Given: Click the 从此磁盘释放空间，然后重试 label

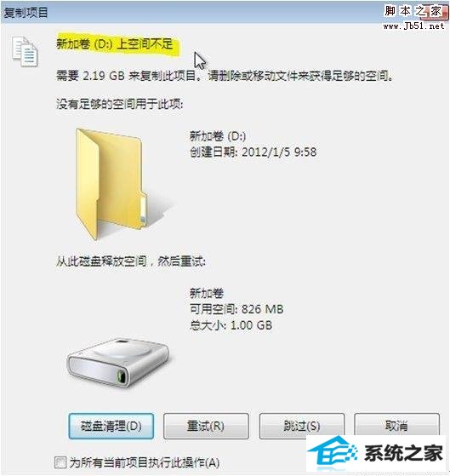Looking at the screenshot, I should [x=131, y=261].
